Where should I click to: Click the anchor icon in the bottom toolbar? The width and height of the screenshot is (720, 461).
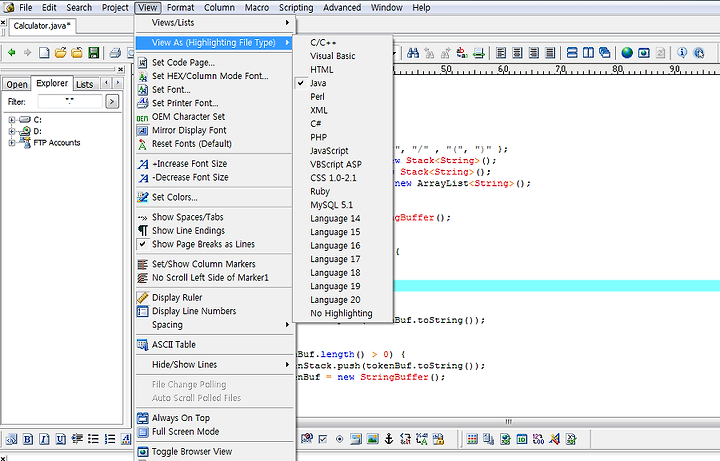click(x=389, y=439)
